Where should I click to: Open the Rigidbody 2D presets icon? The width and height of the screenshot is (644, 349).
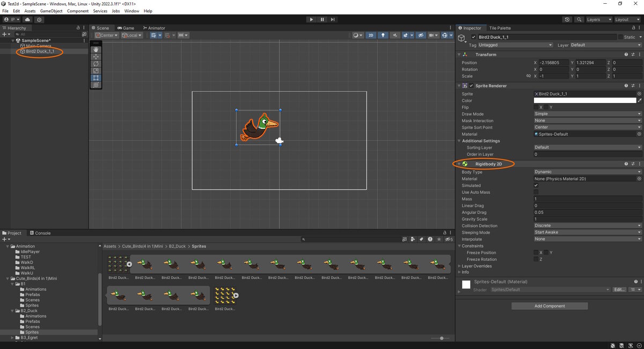point(633,164)
